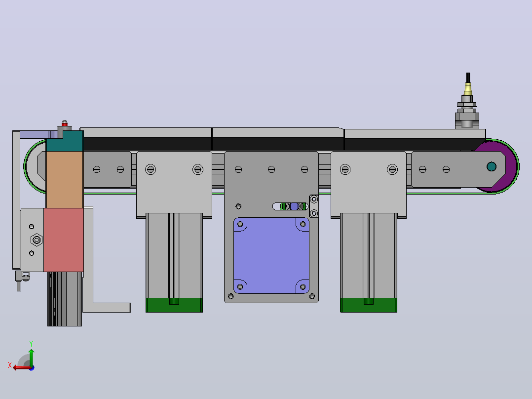Click the blue Z axis dot on triad
Viewport: 532px width, 399px height.
coord(32,368)
